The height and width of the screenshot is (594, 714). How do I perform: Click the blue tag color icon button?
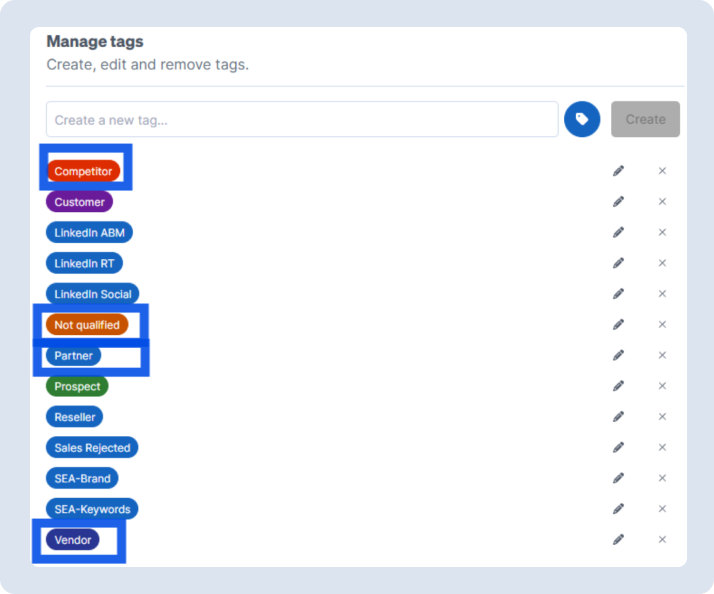582,119
